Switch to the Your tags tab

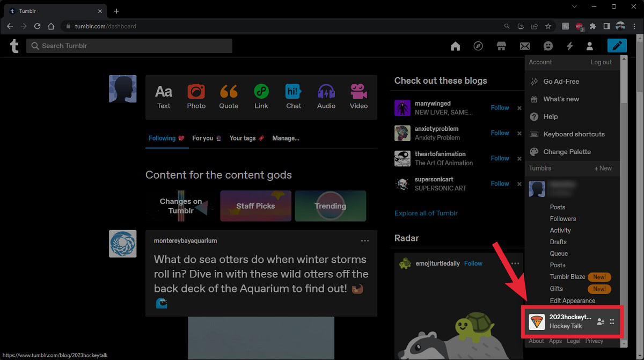pyautogui.click(x=247, y=138)
